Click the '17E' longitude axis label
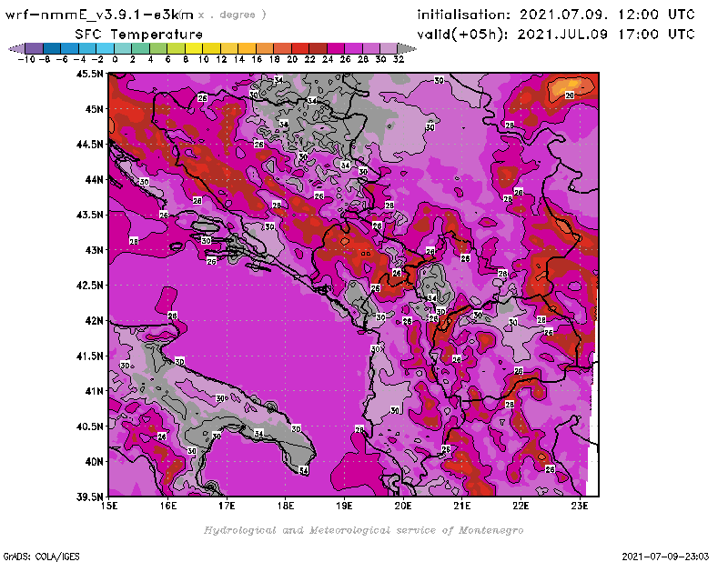This screenshot has width=728, height=562. coord(227,506)
